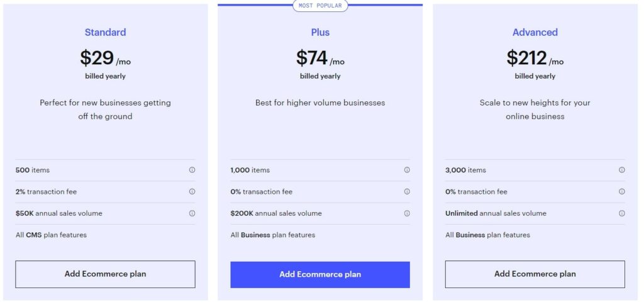Click info icon beside 3,000 items

(622, 170)
